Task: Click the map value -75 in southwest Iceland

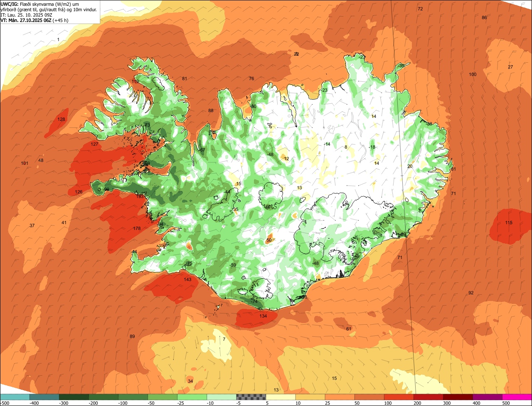Action: [x=189, y=264]
